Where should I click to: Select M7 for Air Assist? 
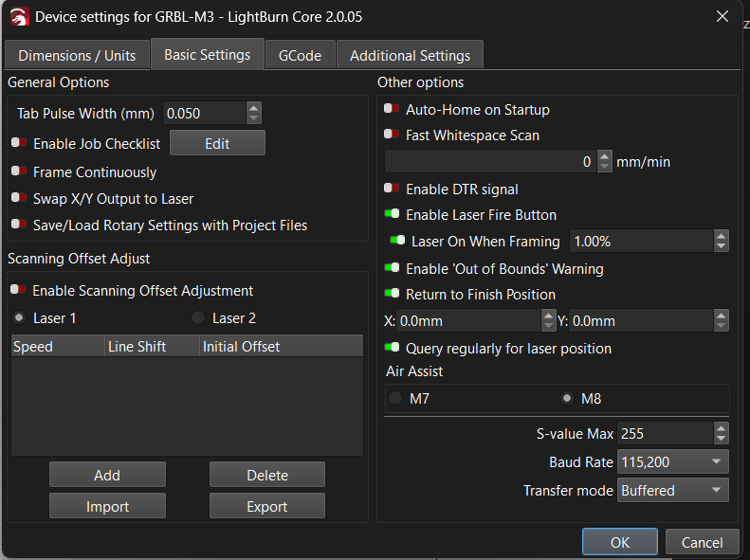tap(395, 398)
